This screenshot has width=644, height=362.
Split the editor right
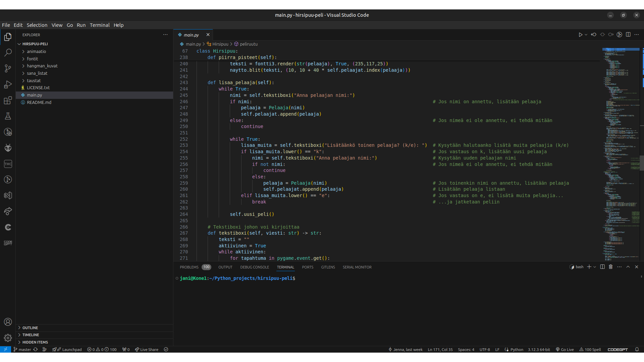point(628,35)
